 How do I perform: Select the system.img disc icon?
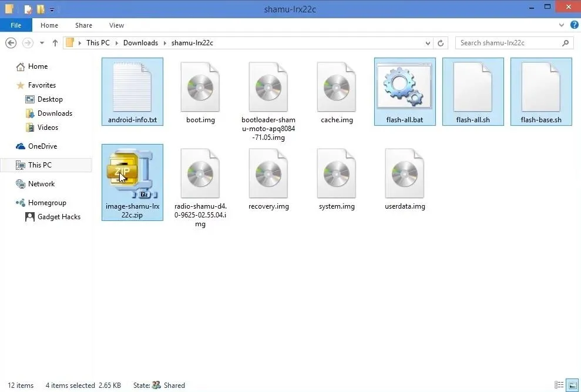pos(337,173)
